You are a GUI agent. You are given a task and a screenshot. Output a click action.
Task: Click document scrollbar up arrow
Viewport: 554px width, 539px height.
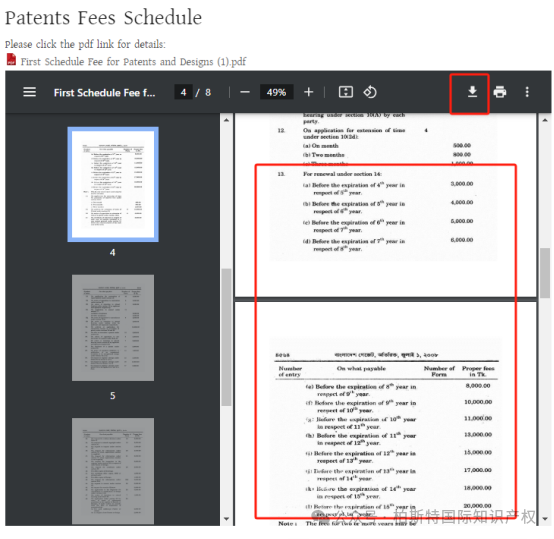pyautogui.click(x=545, y=120)
